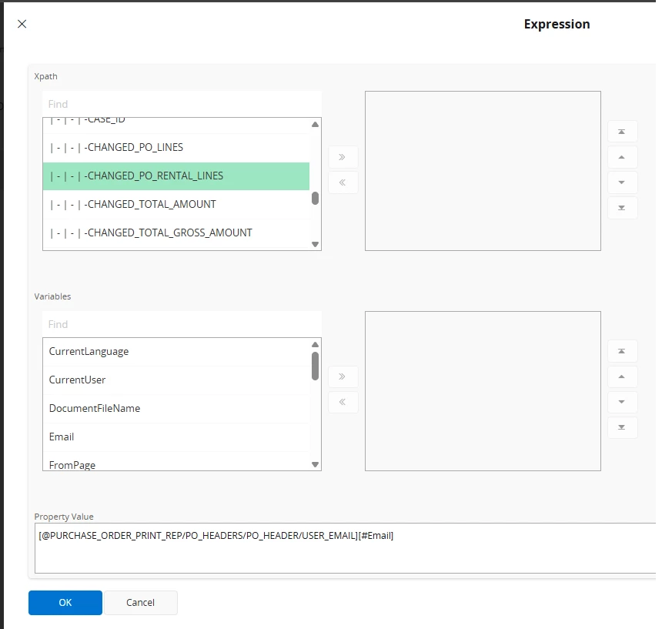Click the Variables add (double right arrow) icon
672x629 pixels.
tap(343, 376)
